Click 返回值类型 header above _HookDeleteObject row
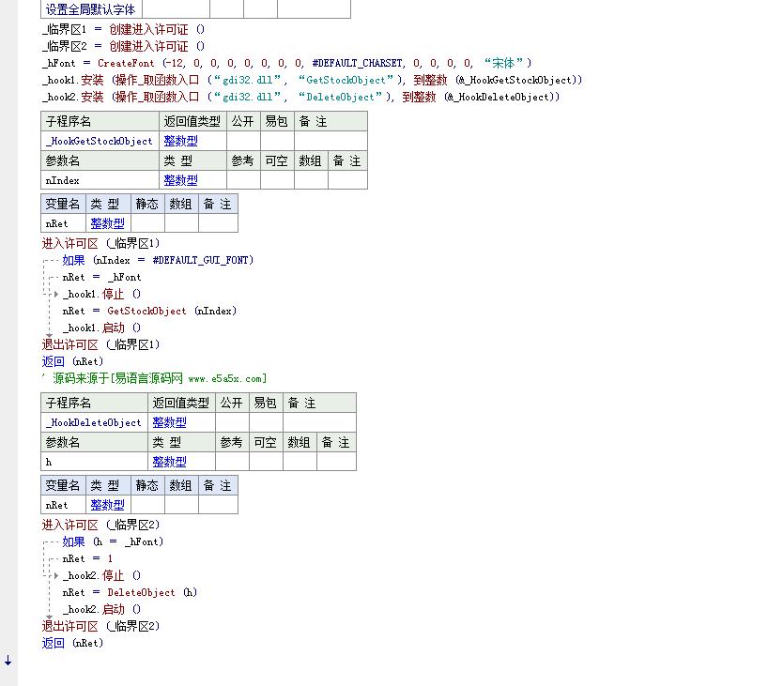 (x=181, y=403)
